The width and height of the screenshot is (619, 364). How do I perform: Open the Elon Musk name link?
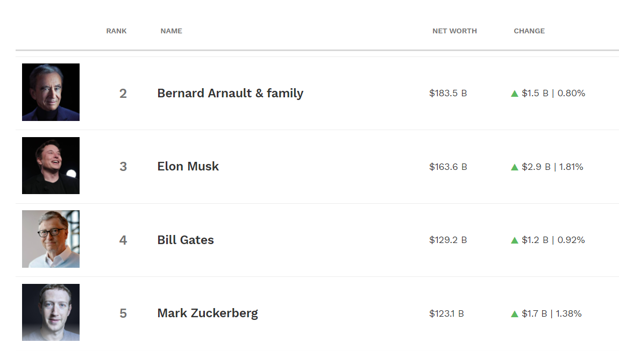(188, 167)
